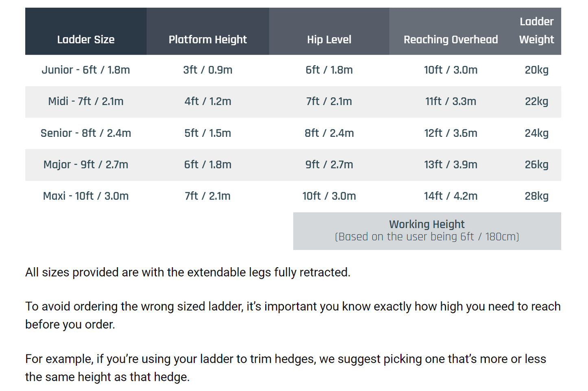Select the Ladder Weight column header

pyautogui.click(x=536, y=31)
